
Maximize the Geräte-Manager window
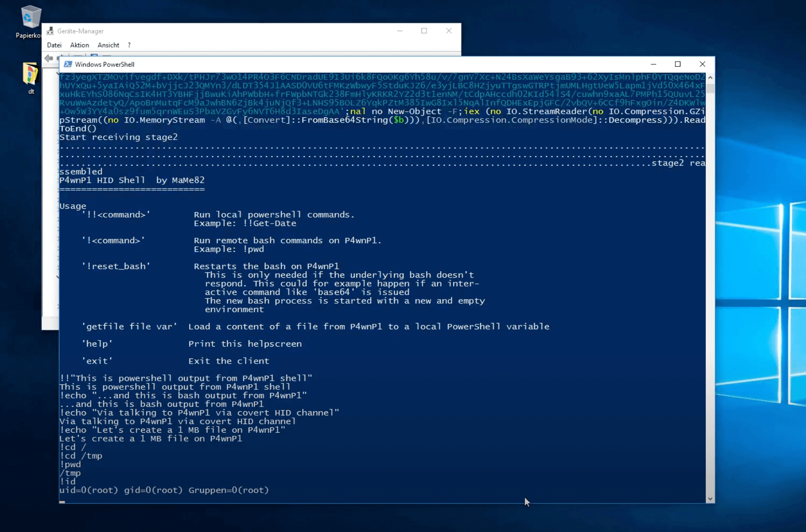tap(424, 31)
